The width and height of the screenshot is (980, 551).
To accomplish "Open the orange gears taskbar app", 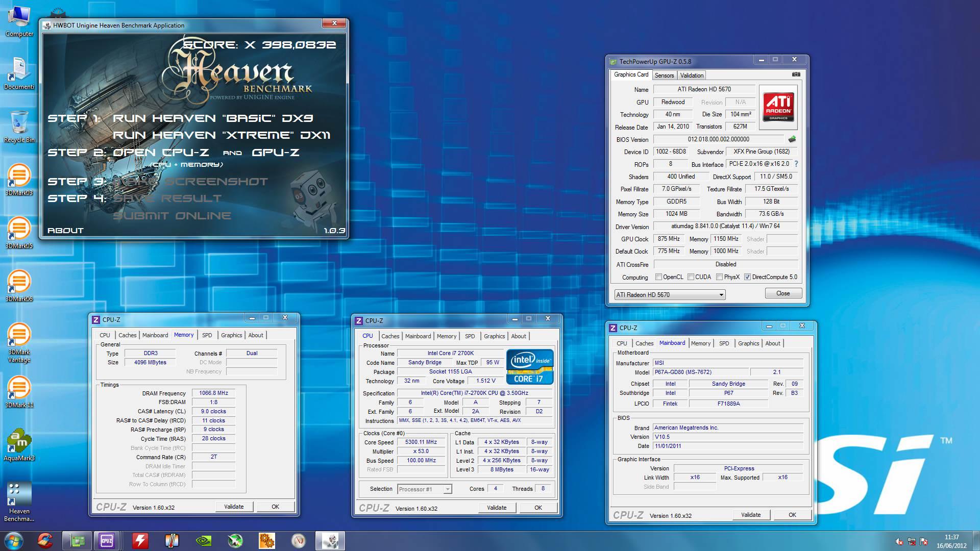I will click(266, 540).
